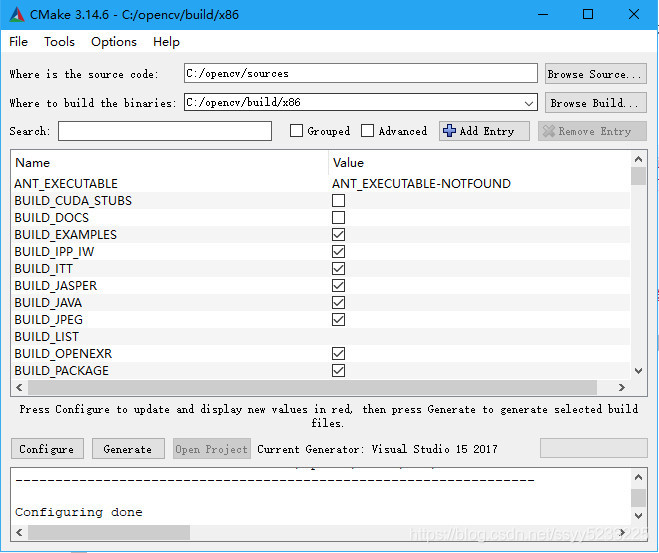Screen dimensions: 659x553
Task: Click the ANT_EXECUTABLE-NOTFOUND value
Action: 421,184
